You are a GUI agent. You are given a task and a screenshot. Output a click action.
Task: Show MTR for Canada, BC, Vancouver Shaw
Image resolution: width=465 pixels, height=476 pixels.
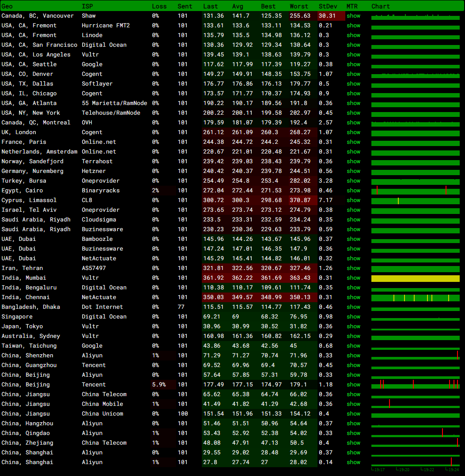tap(353, 16)
